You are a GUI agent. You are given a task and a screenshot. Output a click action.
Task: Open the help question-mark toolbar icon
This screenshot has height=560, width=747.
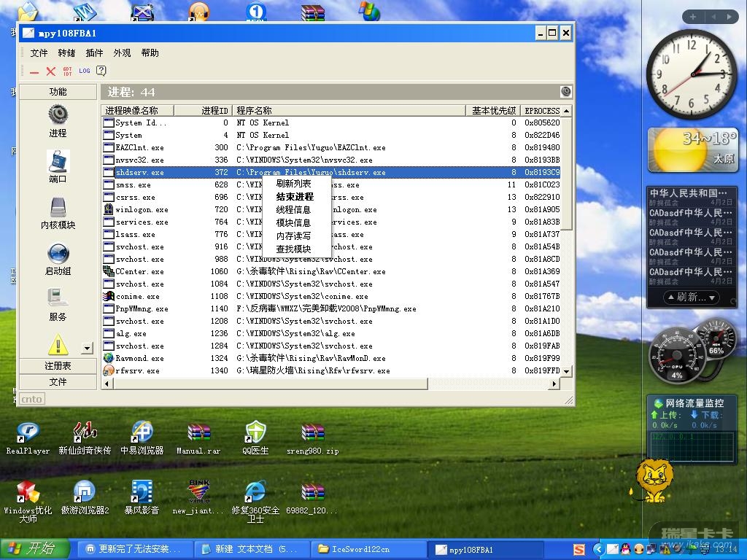point(101,71)
